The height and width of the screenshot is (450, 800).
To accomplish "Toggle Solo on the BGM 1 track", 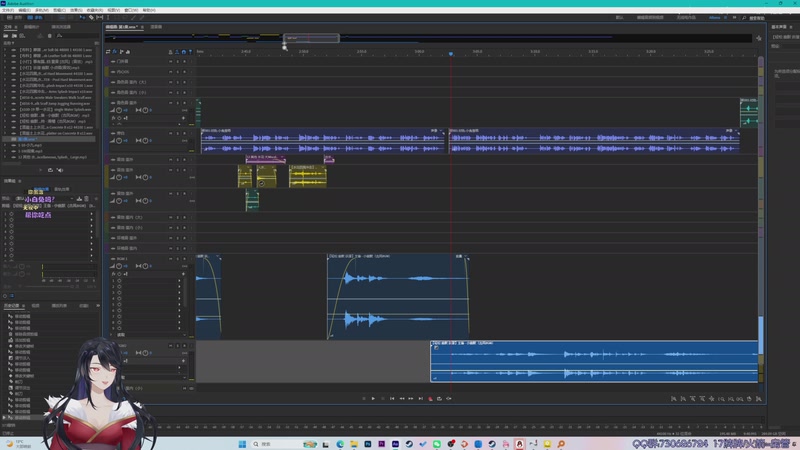I will point(178,259).
